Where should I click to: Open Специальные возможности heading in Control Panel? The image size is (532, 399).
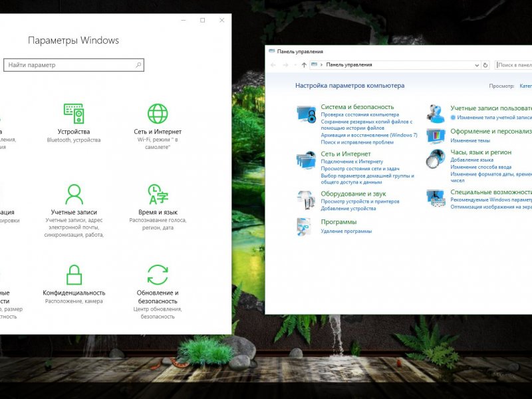point(491,192)
